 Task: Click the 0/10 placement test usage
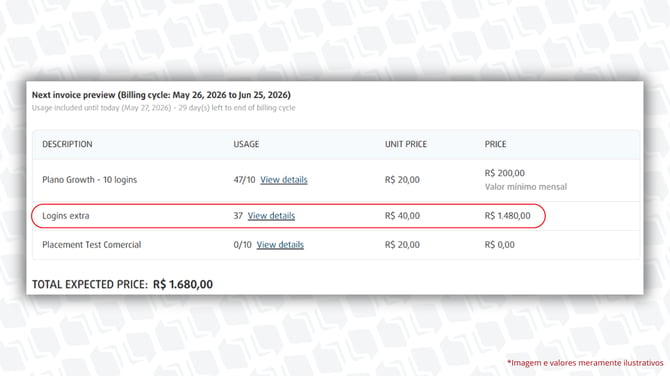(x=242, y=245)
